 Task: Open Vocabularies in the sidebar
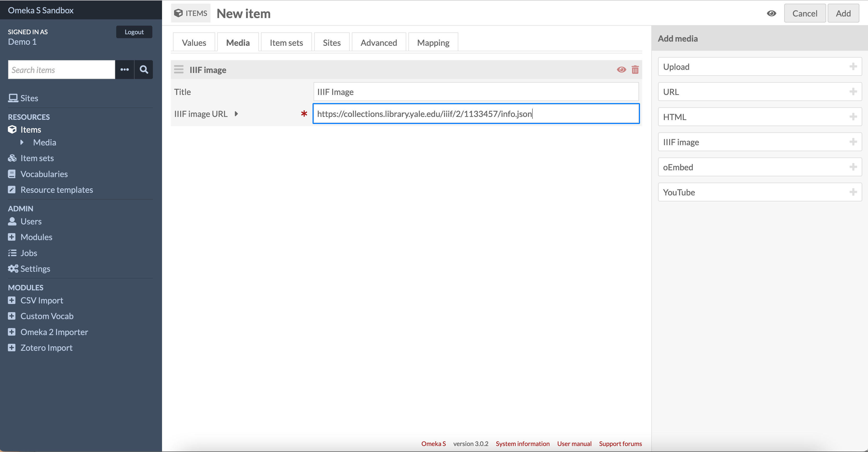click(x=38, y=174)
